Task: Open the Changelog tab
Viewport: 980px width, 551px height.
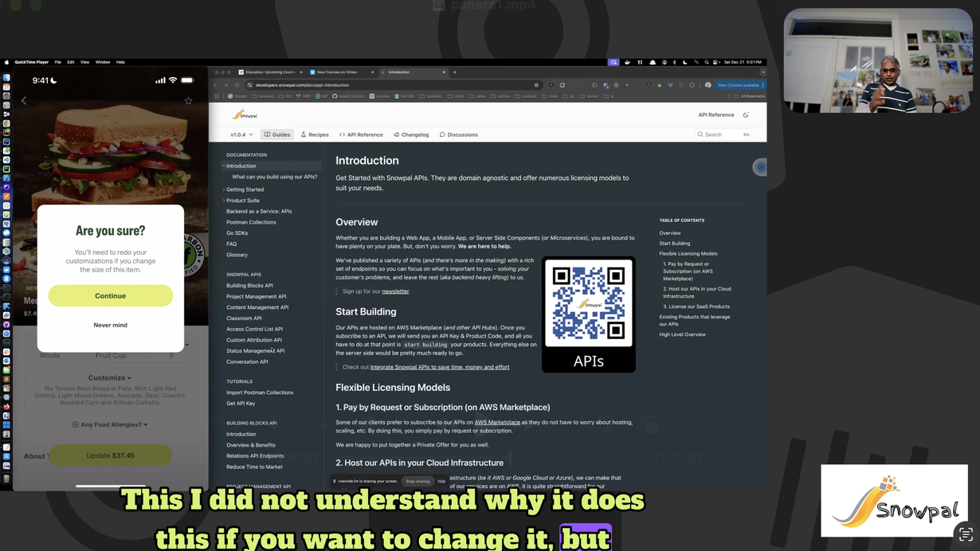Action: tap(411, 135)
